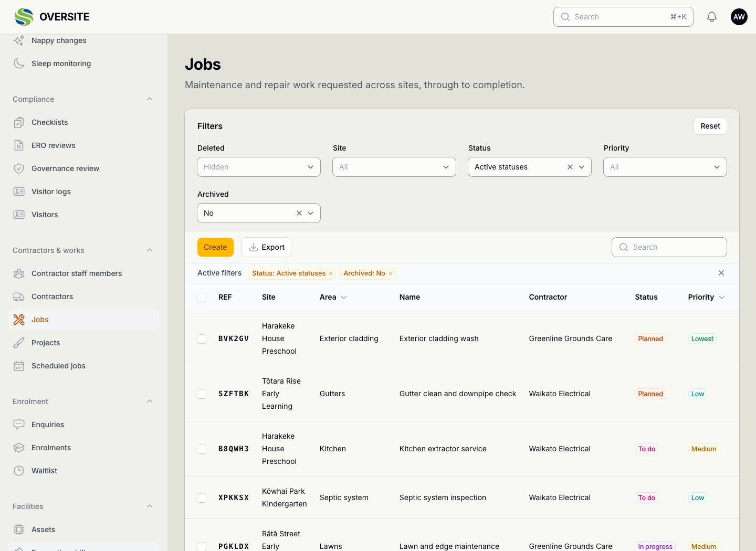
Task: Click the Waitlist clock icon
Action: (19, 471)
